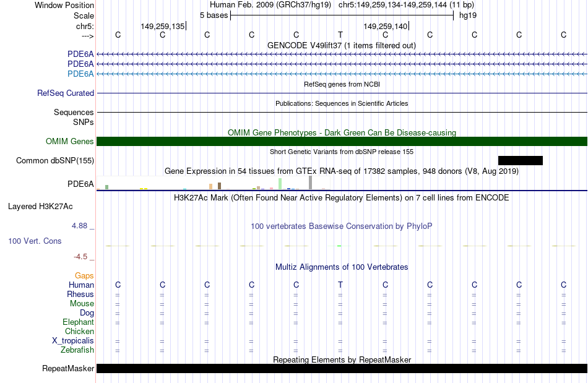Click the OMIM Gene Phenotypes title text
Image resolution: width=588 pixels, height=383 pixels.
point(342,132)
